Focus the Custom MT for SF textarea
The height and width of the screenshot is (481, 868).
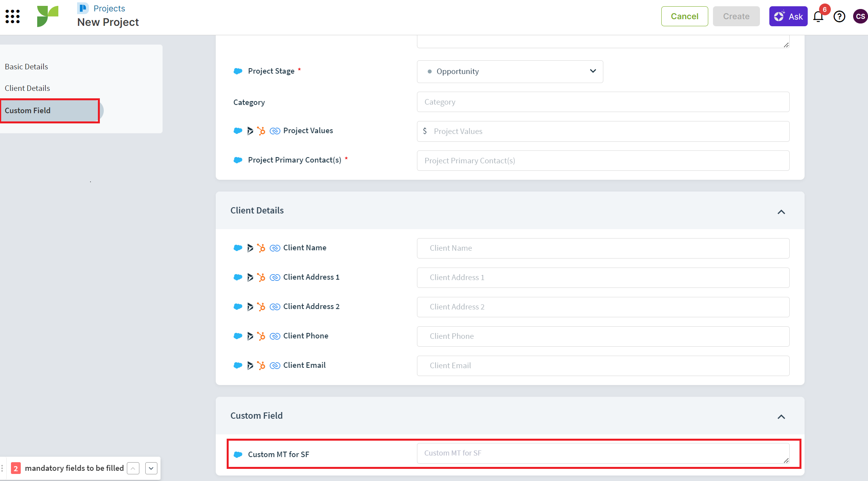tap(603, 454)
